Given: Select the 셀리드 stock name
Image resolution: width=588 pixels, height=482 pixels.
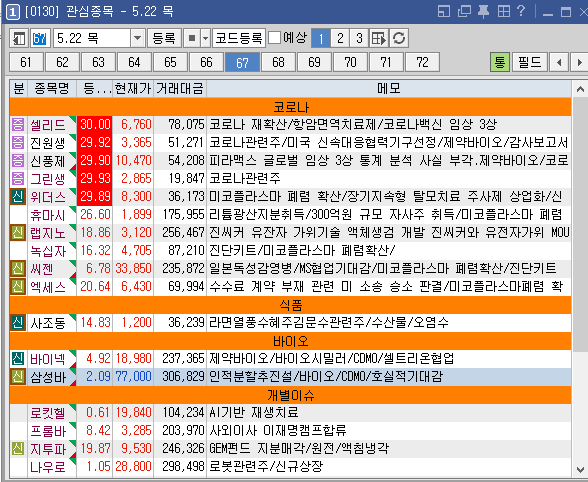Looking at the screenshot, I should coord(48,125).
